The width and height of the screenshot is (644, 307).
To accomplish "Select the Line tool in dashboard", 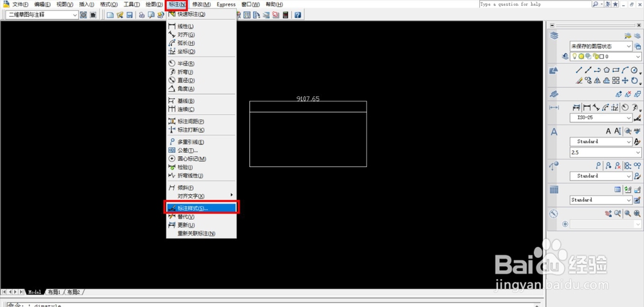I will coord(579,70).
